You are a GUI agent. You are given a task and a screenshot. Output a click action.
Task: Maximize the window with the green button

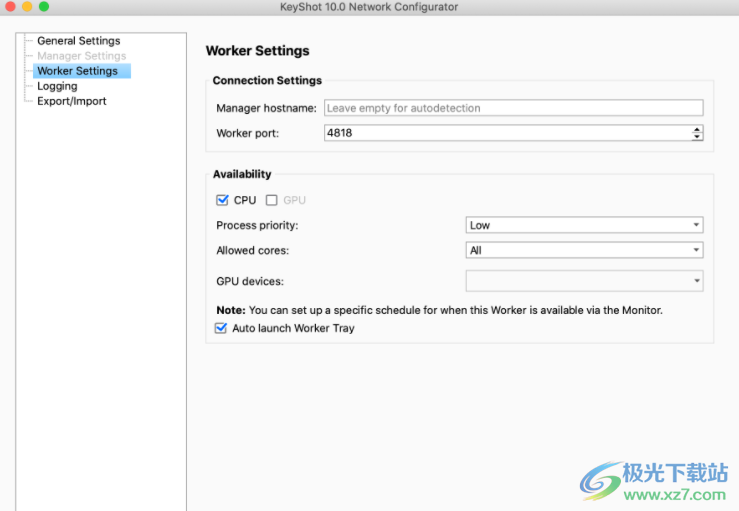(x=44, y=6)
